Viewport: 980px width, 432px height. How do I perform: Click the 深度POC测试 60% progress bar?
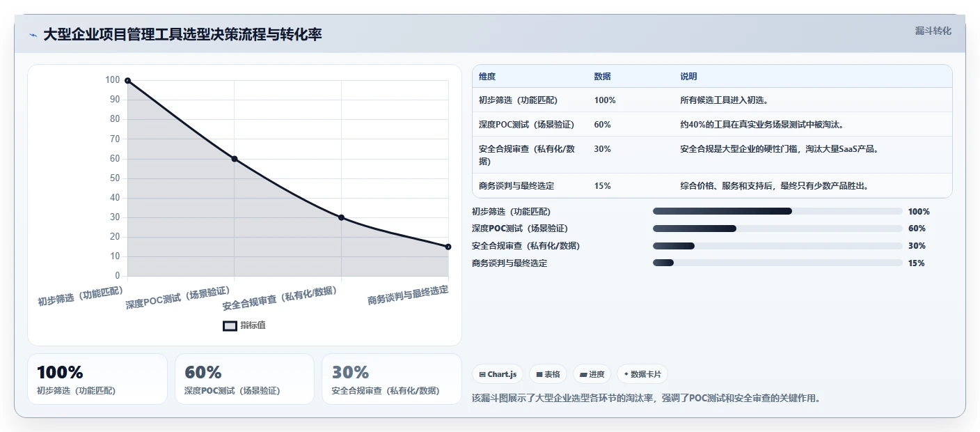tap(777, 229)
